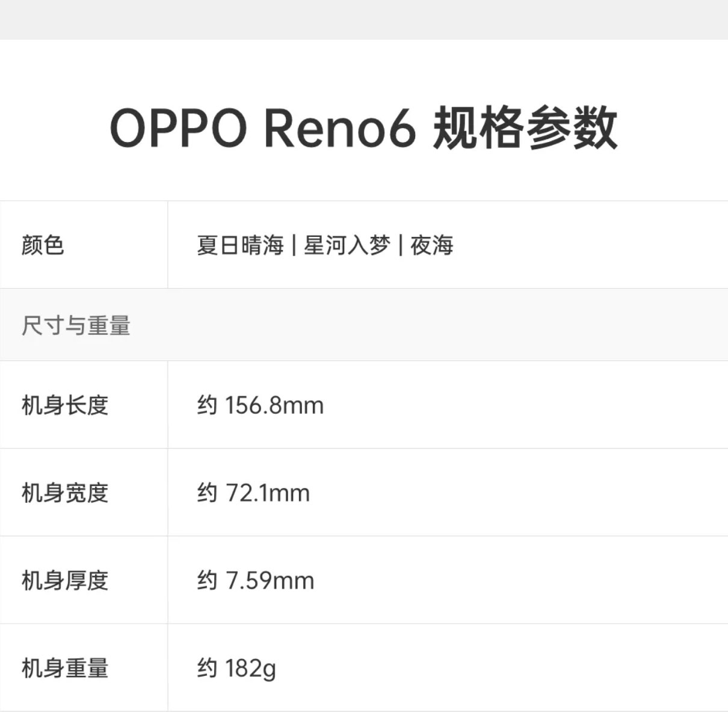Click the 机身厚度 label
728x712 pixels.
65,581
